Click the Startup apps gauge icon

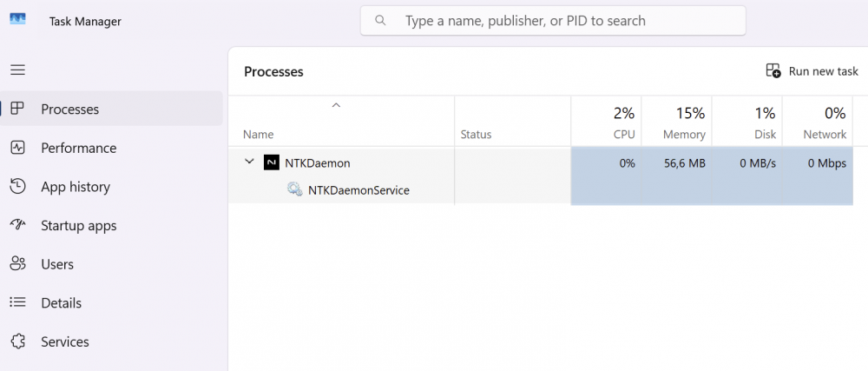coord(17,225)
